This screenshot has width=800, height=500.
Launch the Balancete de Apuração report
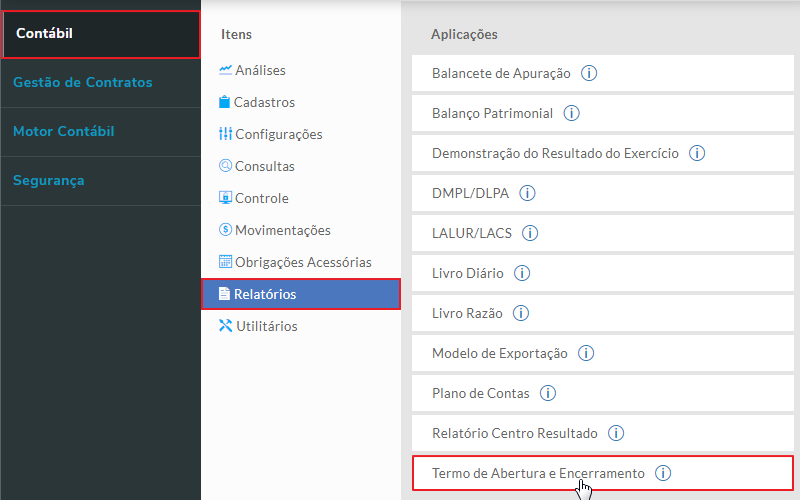501,73
